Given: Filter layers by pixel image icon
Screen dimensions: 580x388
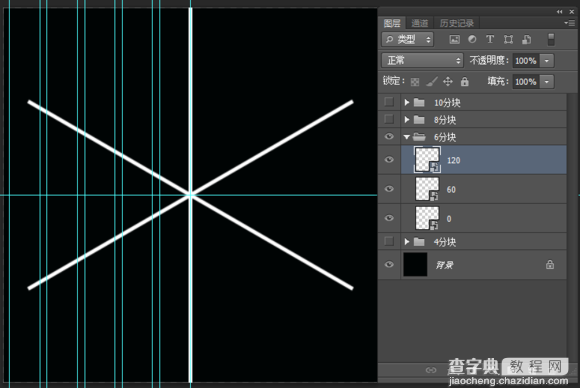Looking at the screenshot, I should (454, 40).
